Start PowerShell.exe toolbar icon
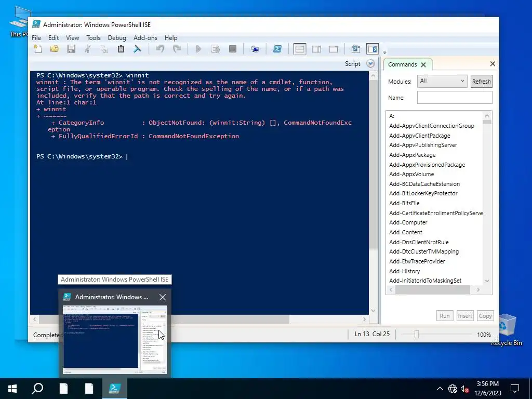 277,49
